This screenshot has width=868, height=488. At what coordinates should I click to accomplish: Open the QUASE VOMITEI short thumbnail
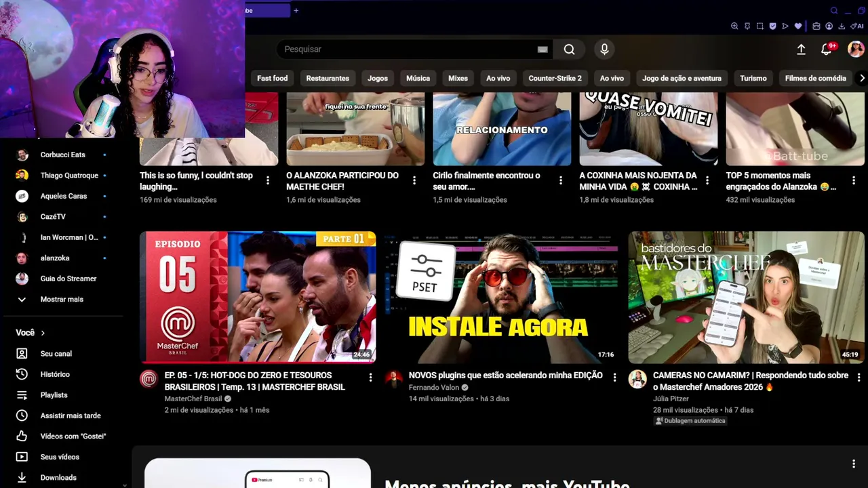(x=648, y=129)
